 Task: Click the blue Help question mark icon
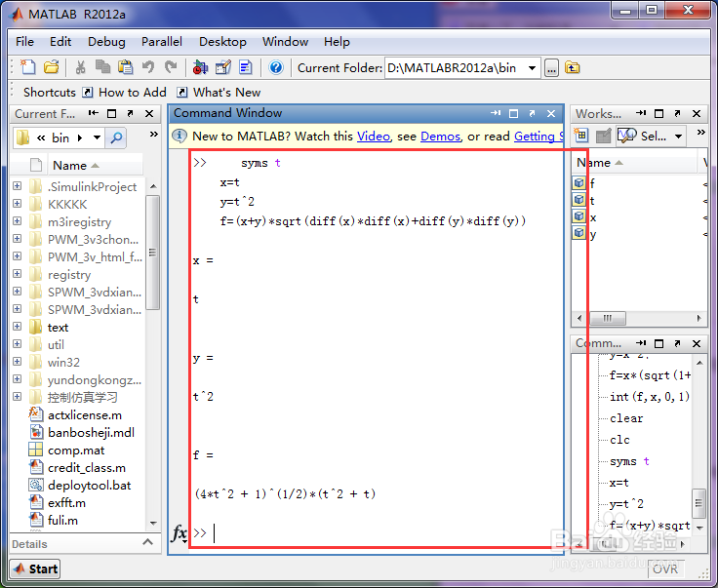pyautogui.click(x=276, y=67)
